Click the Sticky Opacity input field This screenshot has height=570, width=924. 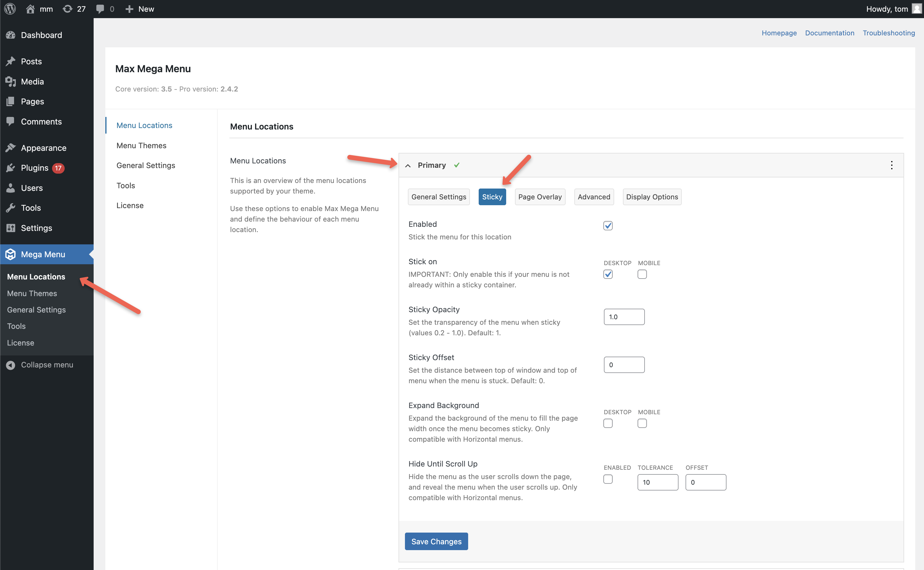coord(624,317)
